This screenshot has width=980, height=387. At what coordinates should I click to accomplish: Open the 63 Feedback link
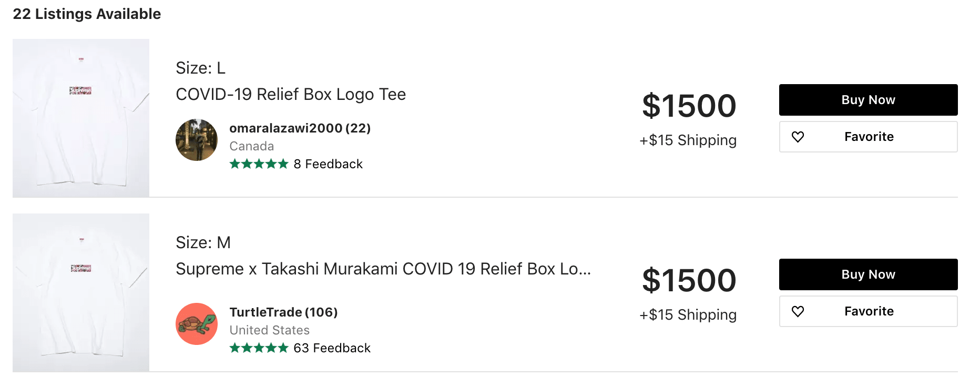click(x=332, y=348)
